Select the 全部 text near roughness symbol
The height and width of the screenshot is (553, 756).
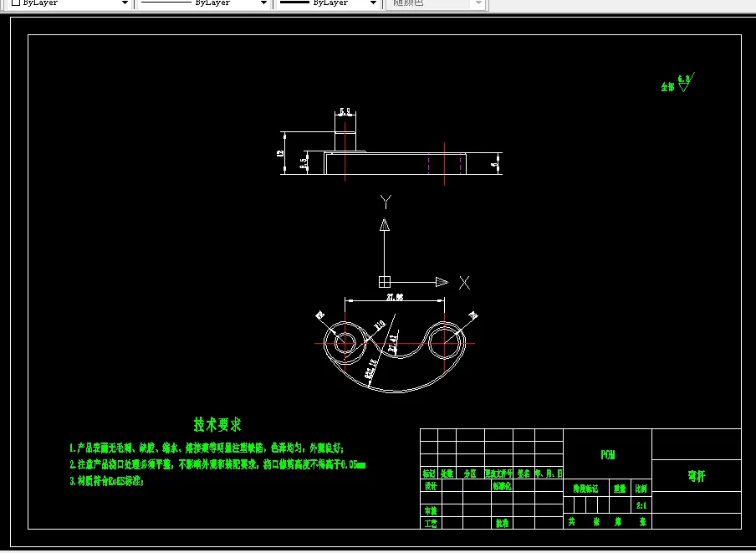(667, 87)
